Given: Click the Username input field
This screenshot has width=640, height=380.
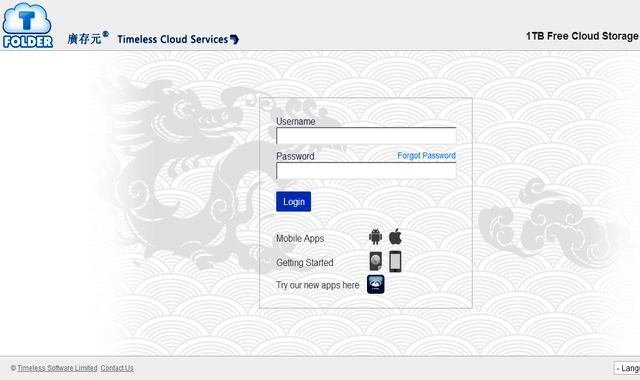Looking at the screenshot, I should pyautogui.click(x=366, y=136).
